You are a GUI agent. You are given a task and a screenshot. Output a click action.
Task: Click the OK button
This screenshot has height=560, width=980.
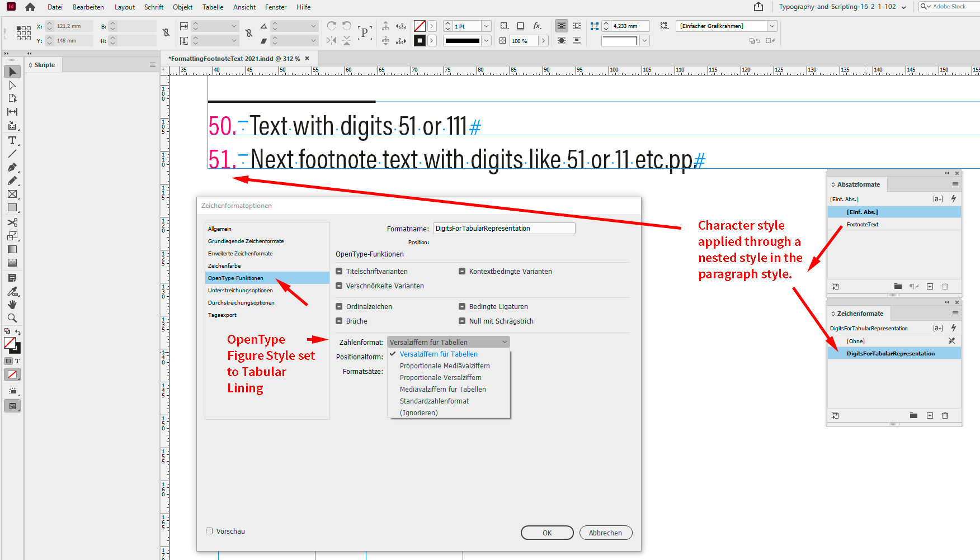[546, 533]
